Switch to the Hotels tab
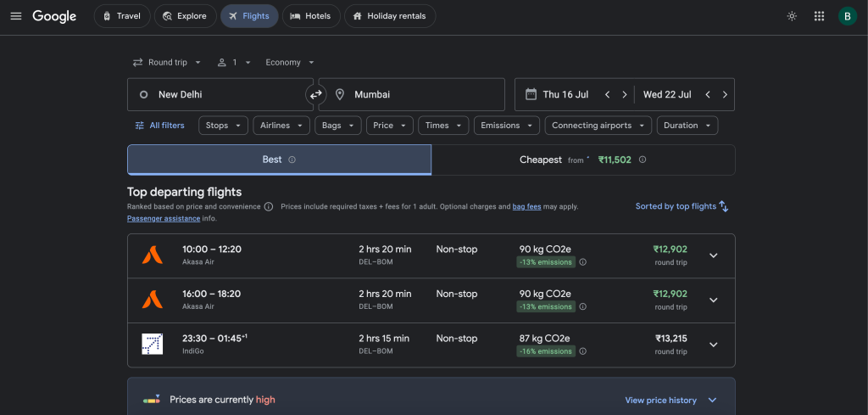The height and width of the screenshot is (415, 868). pyautogui.click(x=311, y=16)
